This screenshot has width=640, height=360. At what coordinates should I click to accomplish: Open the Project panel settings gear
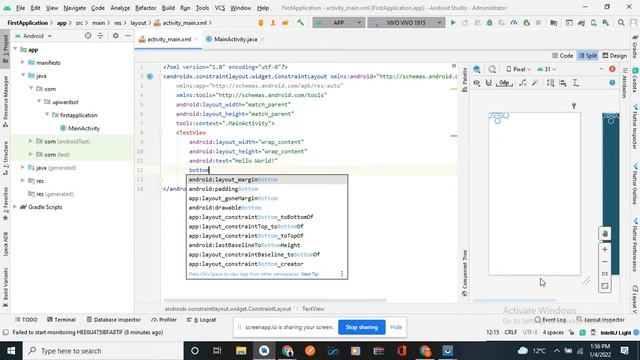[x=116, y=36]
